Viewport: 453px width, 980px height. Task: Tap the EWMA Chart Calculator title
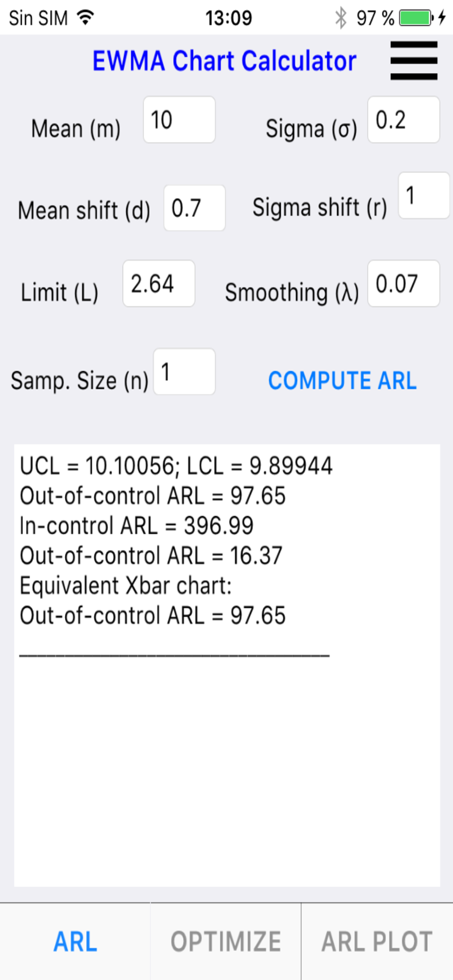225,61
